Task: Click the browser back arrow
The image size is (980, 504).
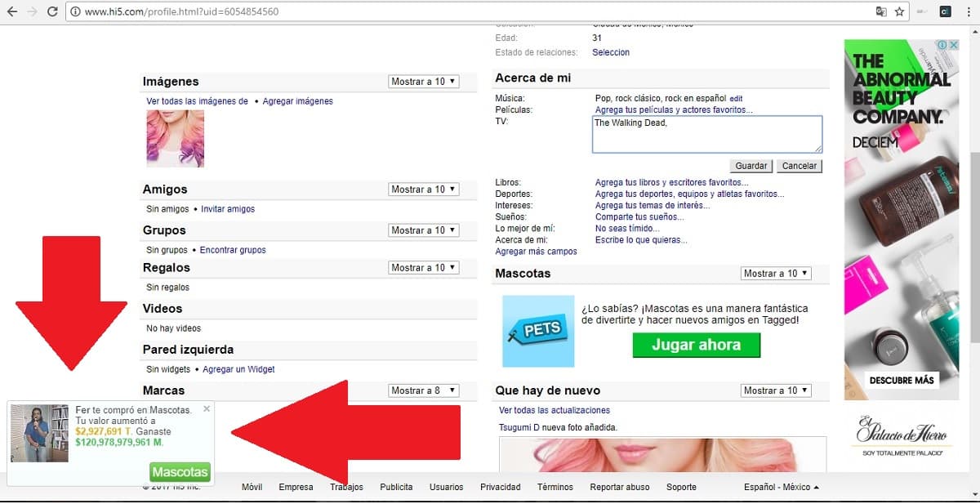Action: click(12, 12)
